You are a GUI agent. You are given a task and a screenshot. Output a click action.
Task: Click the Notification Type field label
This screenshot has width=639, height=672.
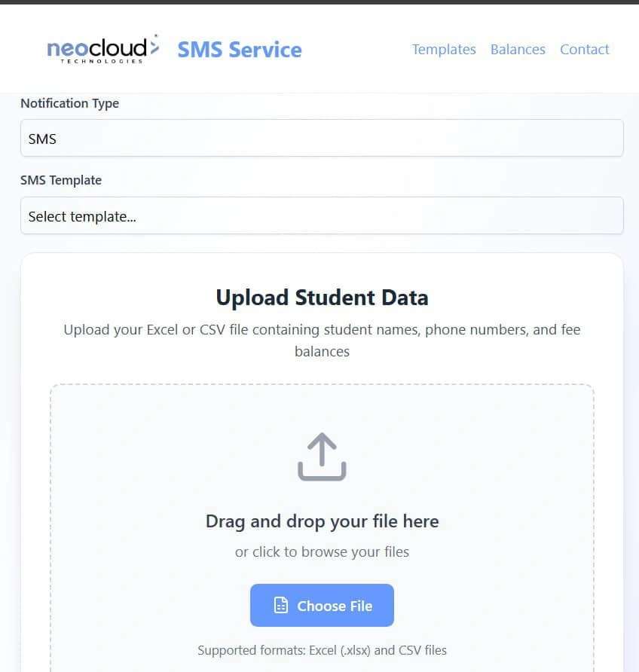(70, 103)
